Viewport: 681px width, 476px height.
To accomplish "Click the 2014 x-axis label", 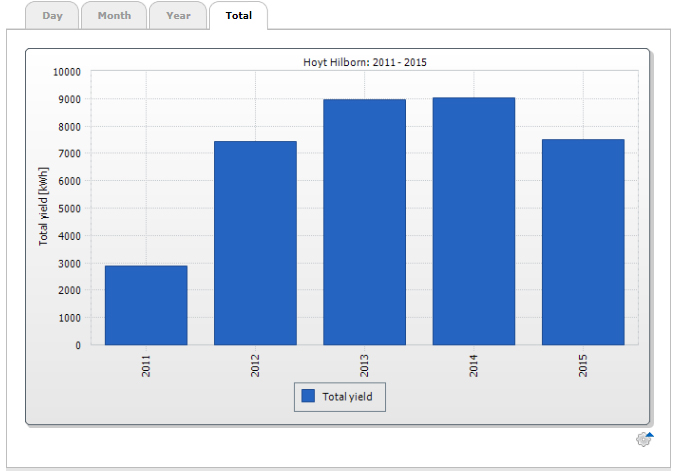I will 473,365.
